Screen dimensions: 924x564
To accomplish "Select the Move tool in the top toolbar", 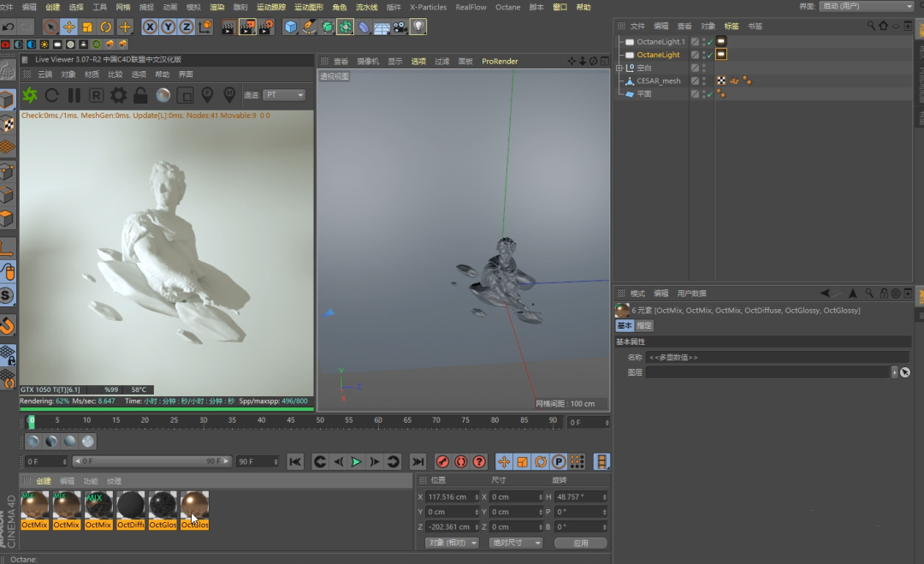I will coord(69,27).
